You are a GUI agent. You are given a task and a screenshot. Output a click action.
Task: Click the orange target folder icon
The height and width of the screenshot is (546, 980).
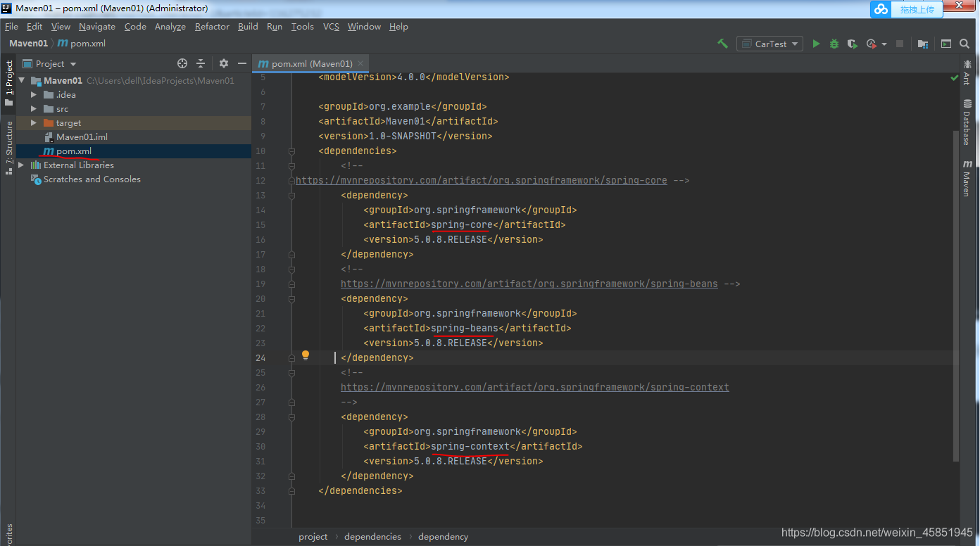click(x=49, y=123)
